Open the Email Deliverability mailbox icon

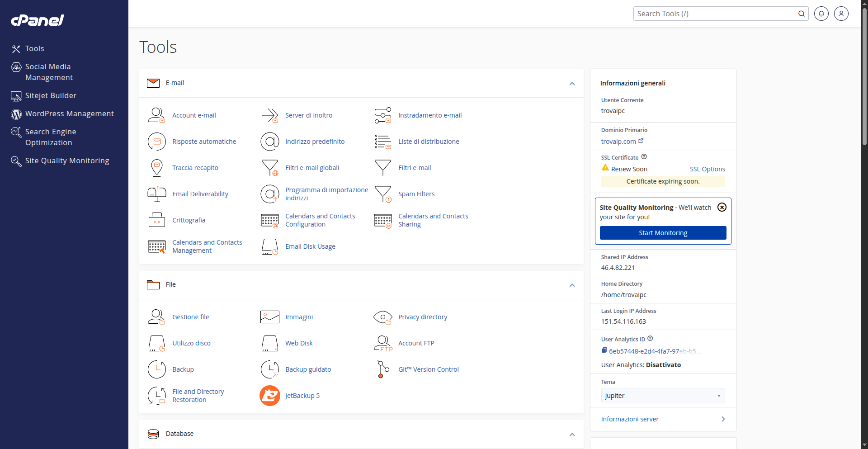[x=156, y=194]
